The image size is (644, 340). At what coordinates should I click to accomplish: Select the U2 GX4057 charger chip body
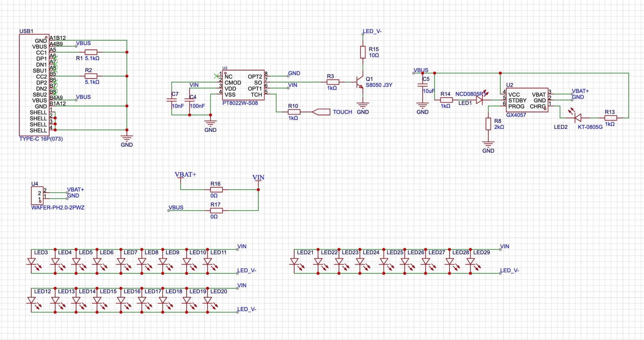[x=527, y=100]
